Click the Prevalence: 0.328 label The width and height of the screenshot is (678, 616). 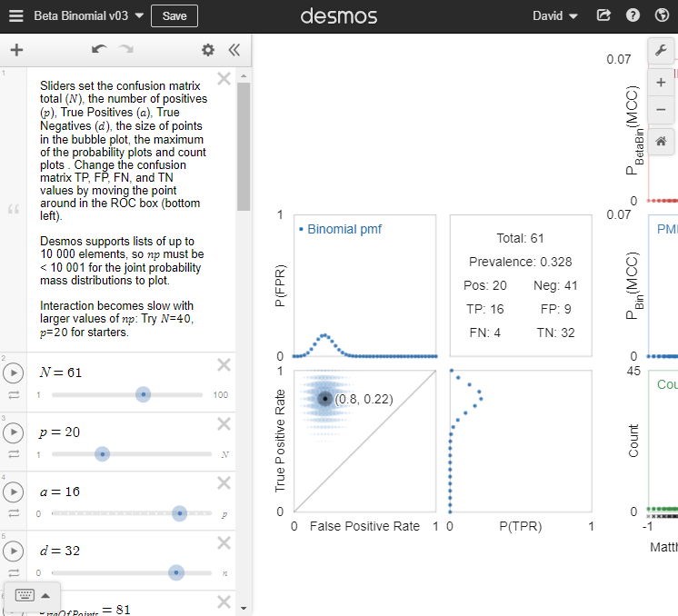pyautogui.click(x=520, y=262)
